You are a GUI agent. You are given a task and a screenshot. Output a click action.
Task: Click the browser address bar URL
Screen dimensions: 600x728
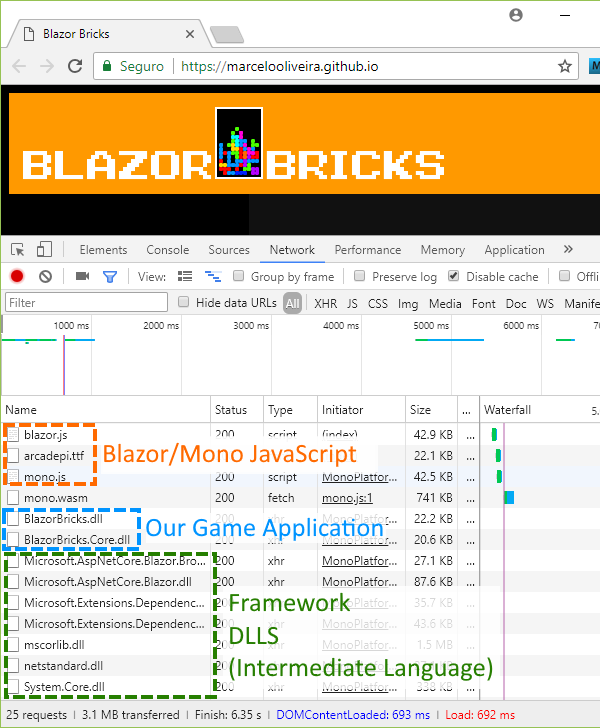280,66
